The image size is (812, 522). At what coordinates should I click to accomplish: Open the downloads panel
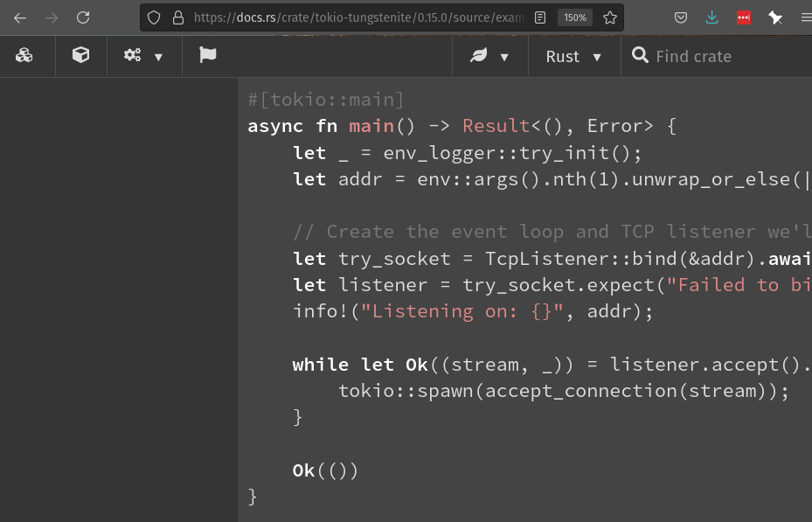tap(712, 18)
